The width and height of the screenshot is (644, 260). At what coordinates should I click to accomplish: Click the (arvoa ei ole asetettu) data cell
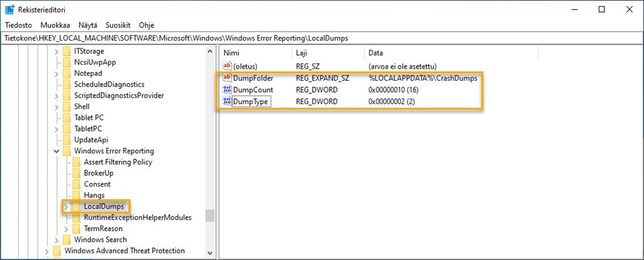click(x=402, y=66)
